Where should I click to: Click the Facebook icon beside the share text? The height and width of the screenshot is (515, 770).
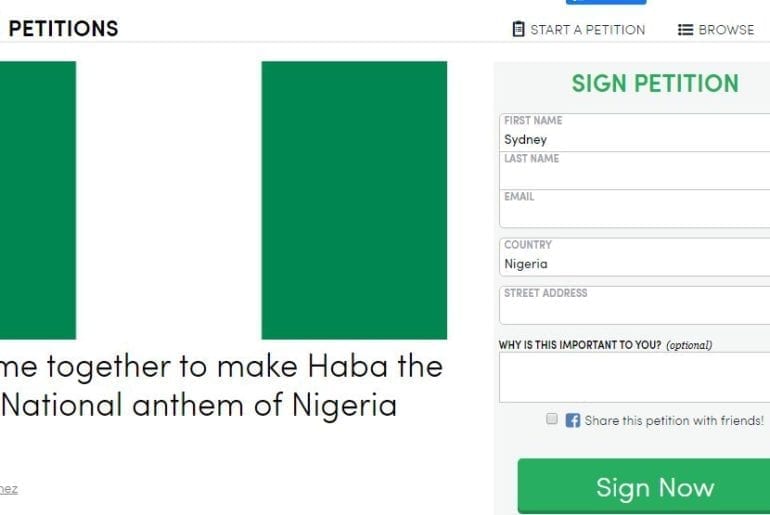point(573,421)
